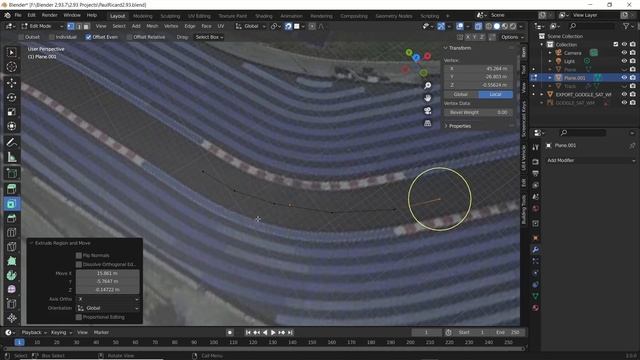Hide Plane.001 with its eye icon

tap(624, 78)
